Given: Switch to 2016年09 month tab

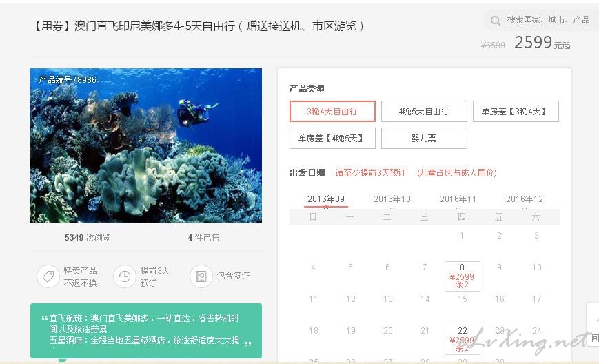Looking at the screenshot, I should tap(326, 199).
